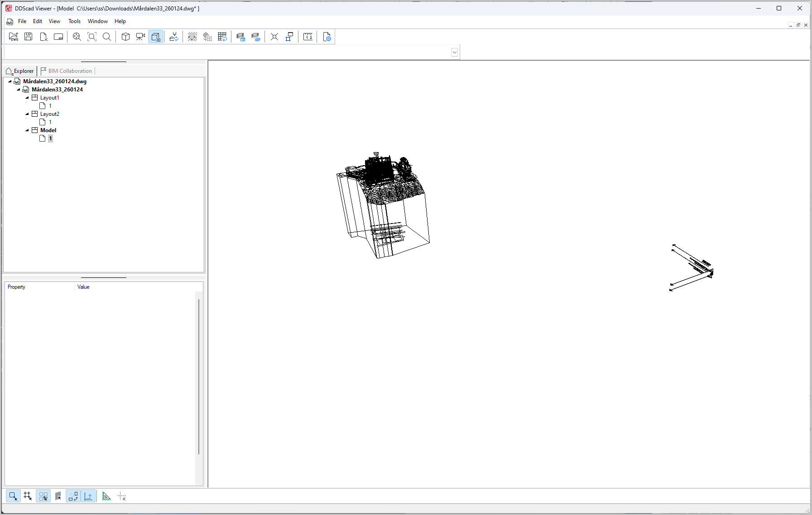The width and height of the screenshot is (812, 515).
Task: Select page 1 under Layout2
Action: [50, 122]
